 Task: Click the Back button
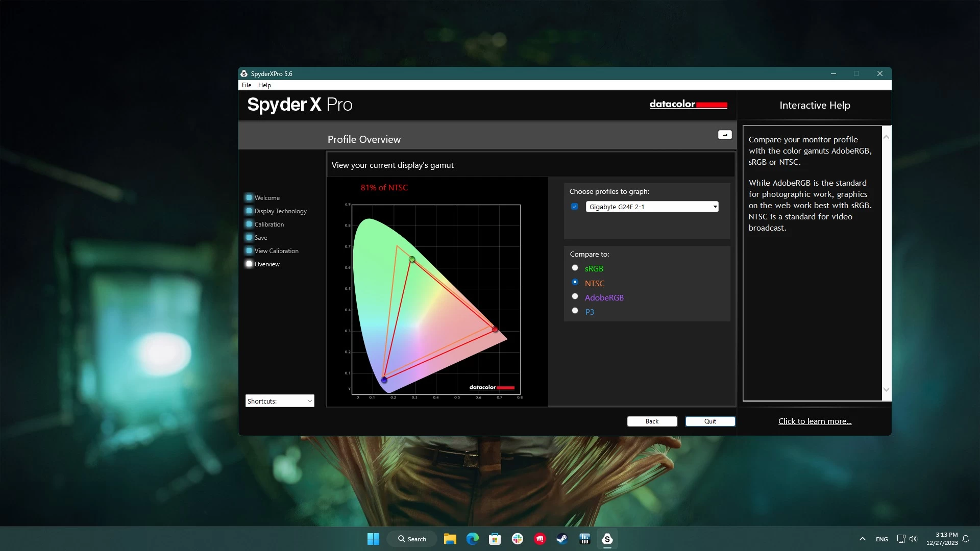click(652, 421)
